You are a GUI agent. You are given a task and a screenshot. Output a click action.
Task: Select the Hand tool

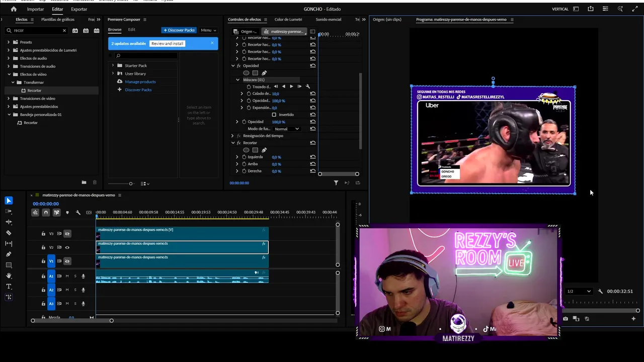tap(9, 276)
